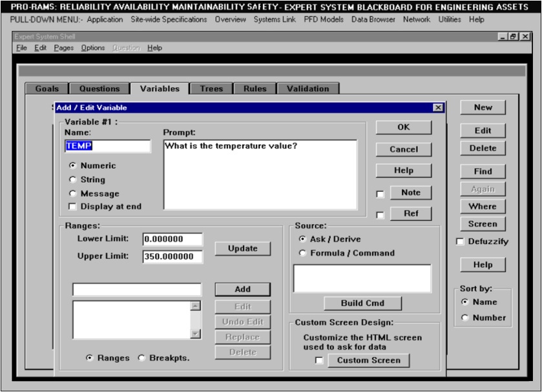Tick the checkbox beside Custom Screen
Viewport: 542px width, 392px height.
click(319, 360)
